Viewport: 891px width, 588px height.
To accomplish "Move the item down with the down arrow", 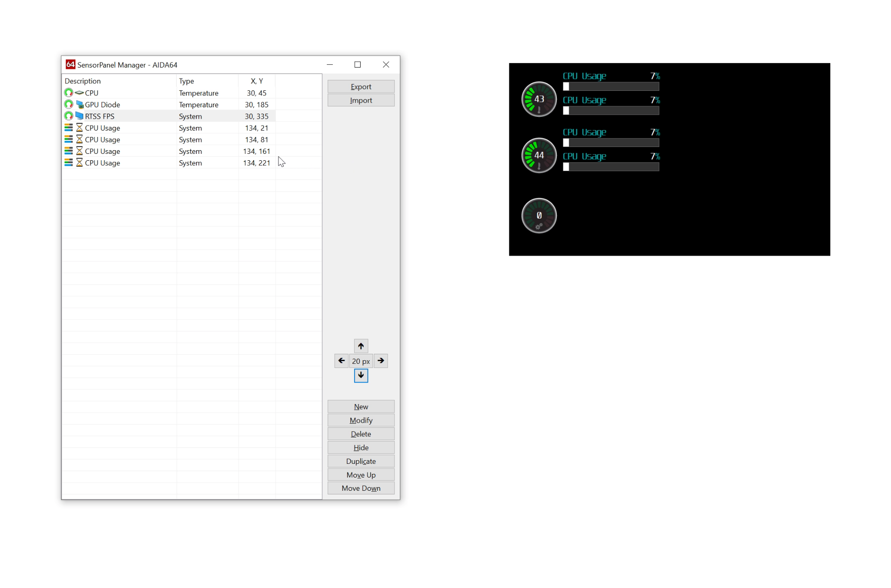I will [361, 375].
